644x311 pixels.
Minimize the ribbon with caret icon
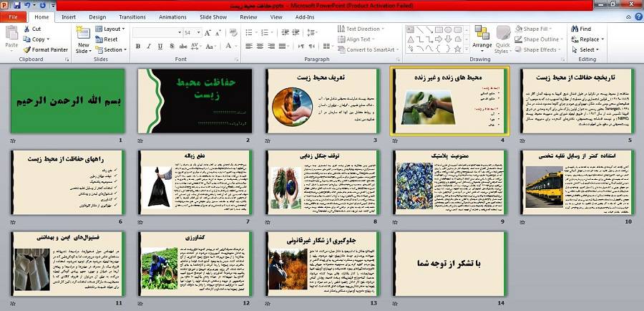tap(629, 17)
